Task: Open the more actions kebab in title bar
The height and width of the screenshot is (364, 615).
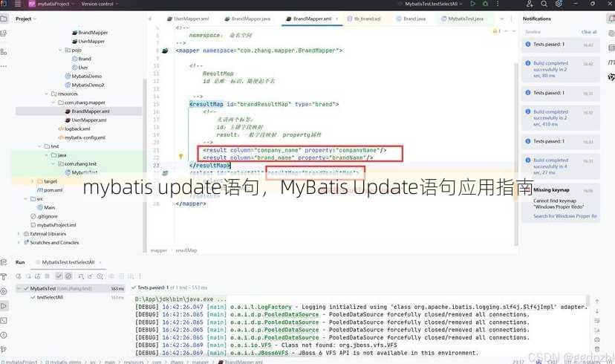Action: (x=498, y=4)
